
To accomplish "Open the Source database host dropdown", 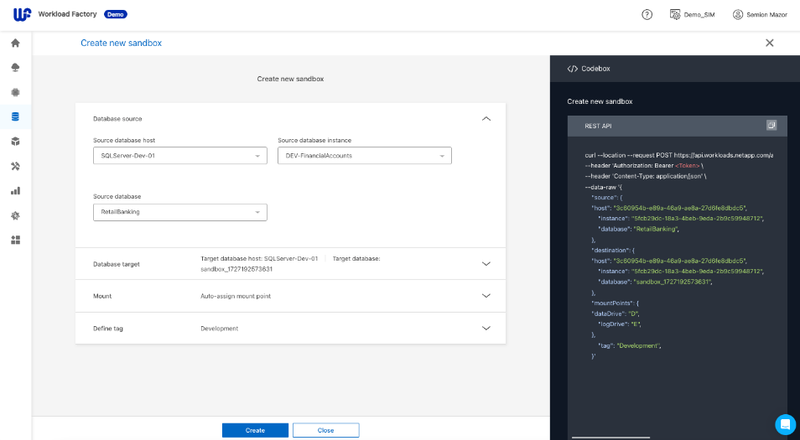I will (x=180, y=156).
